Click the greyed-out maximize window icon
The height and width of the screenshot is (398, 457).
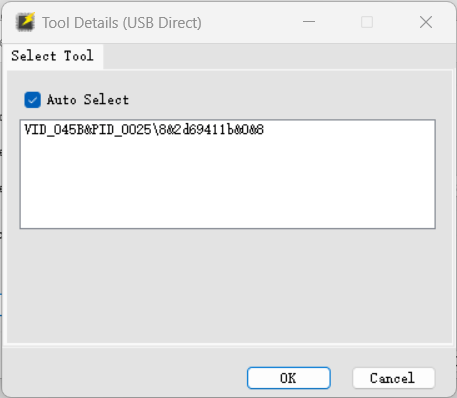367,22
